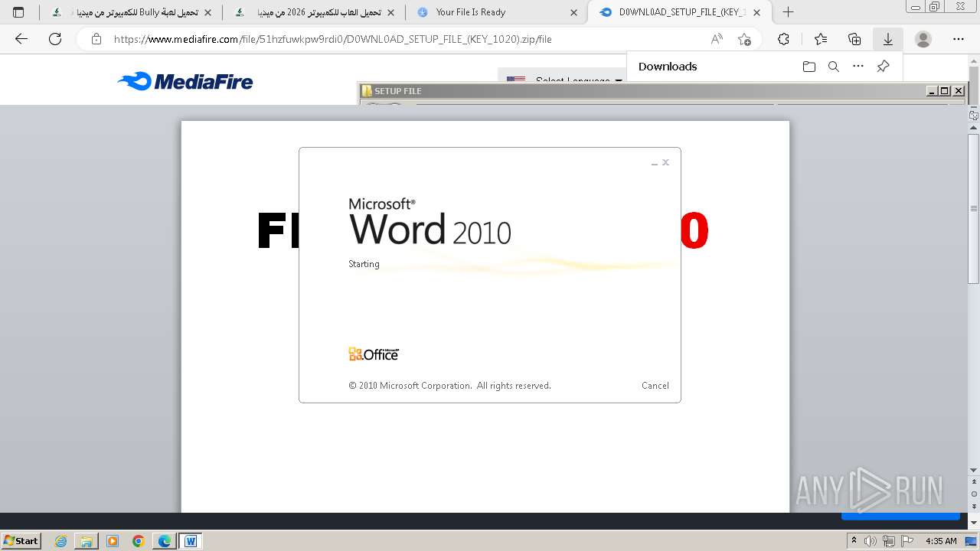This screenshot has width=980, height=551.
Task: Add this page to favorites
Action: [x=744, y=39]
